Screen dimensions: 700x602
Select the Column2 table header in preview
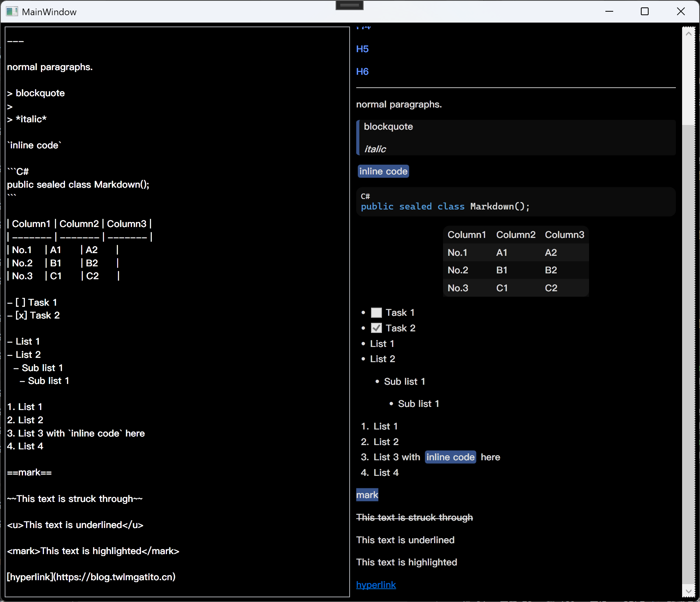tap(515, 235)
